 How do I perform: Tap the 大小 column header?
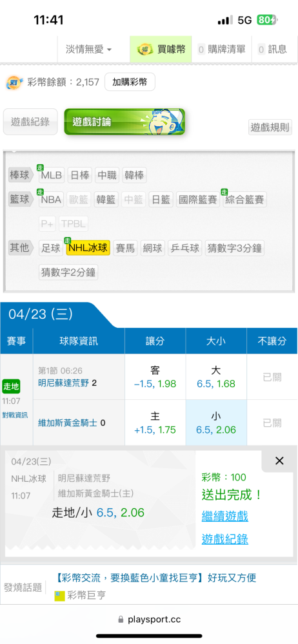(216, 341)
